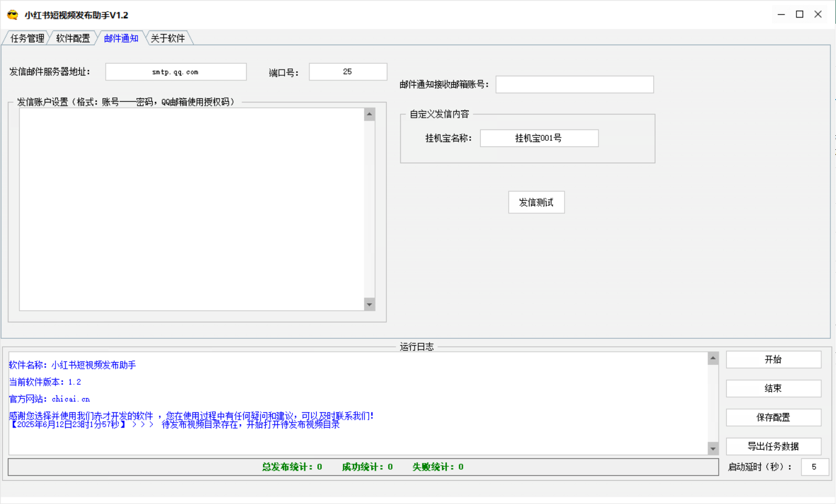This screenshot has width=836, height=504.
Task: Focus the 邮件通知接收邮箱账号 field
Action: pos(575,84)
